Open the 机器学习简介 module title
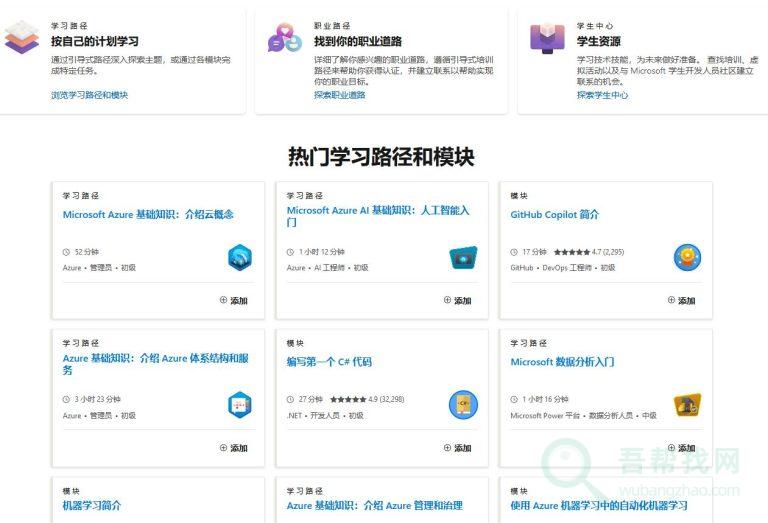Screen dimensions: 768x523 coord(92,506)
